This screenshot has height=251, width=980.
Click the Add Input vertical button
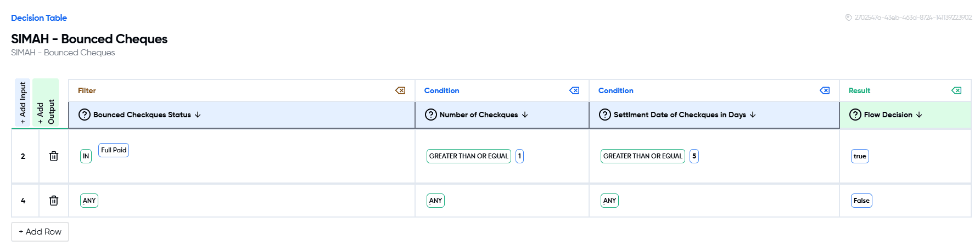coord(23,103)
